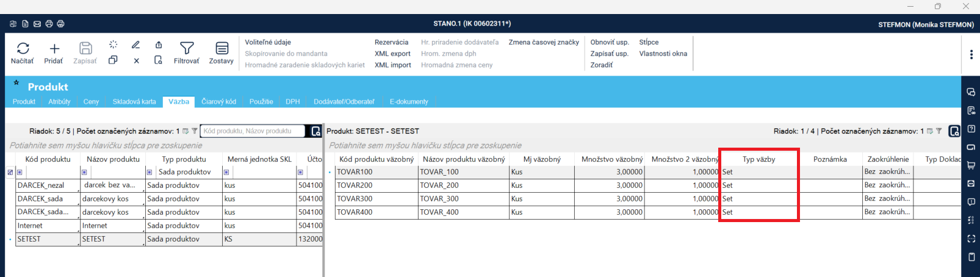This screenshot has width=980, height=277.
Task: Click the shopping cart icon in right sidebar
Action: click(x=971, y=165)
